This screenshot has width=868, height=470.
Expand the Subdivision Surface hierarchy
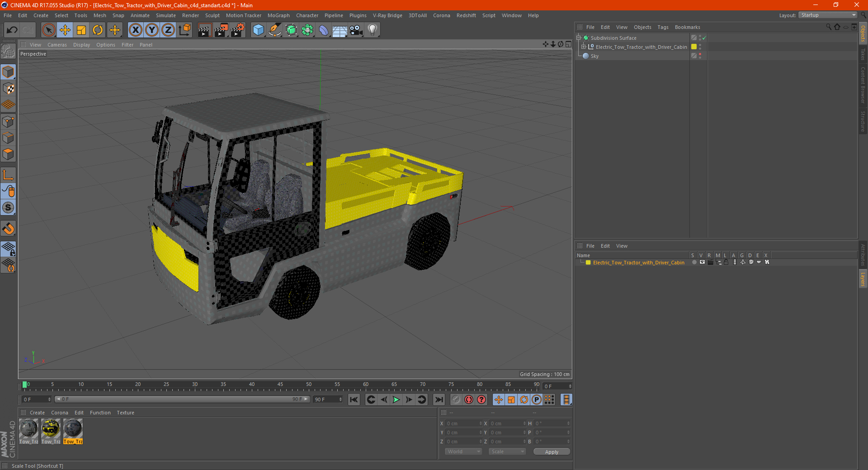click(579, 38)
